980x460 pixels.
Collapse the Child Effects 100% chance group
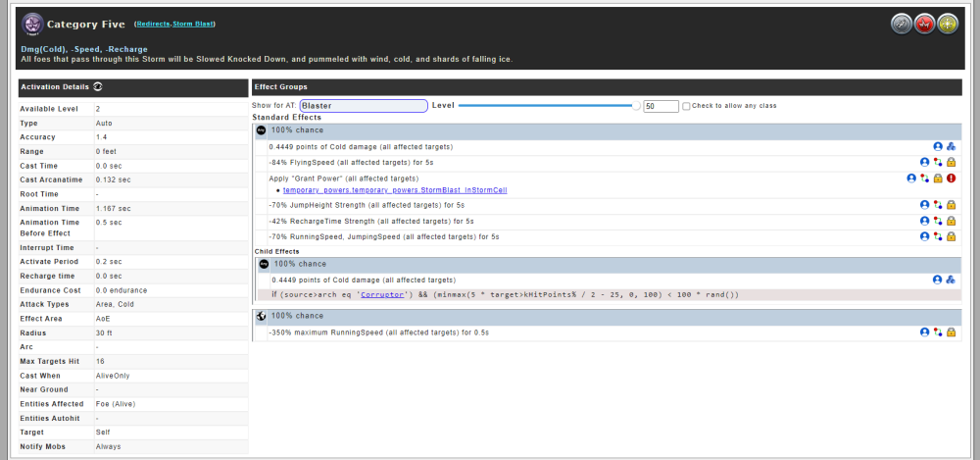tap(264, 264)
